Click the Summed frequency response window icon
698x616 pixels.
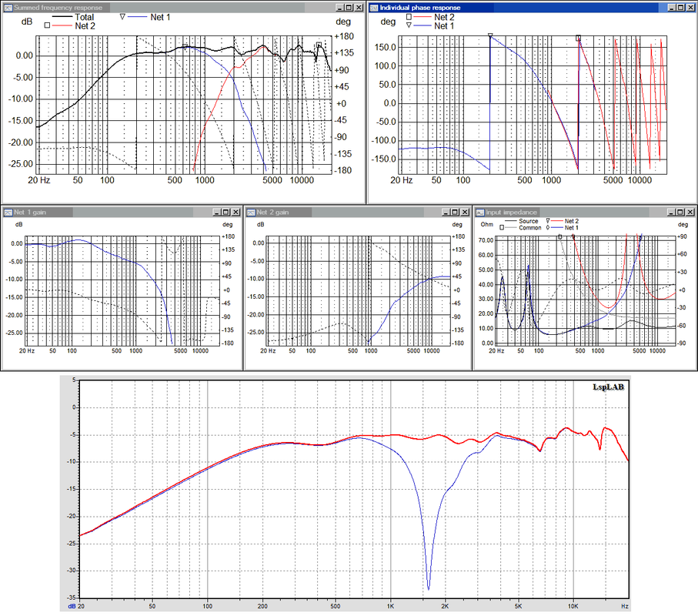click(x=8, y=8)
